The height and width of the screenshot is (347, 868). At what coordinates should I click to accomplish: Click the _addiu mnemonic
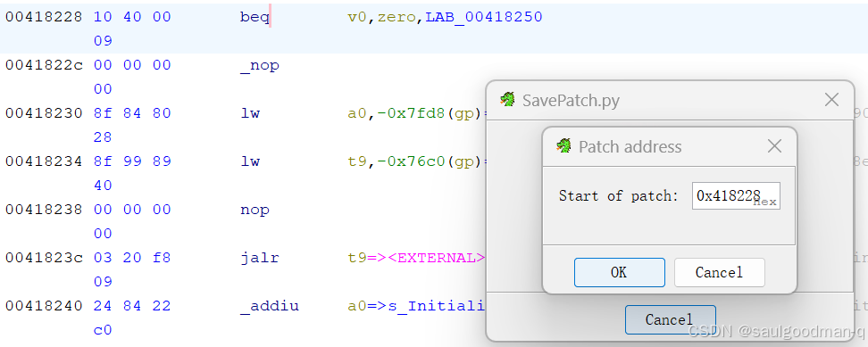click(x=270, y=306)
